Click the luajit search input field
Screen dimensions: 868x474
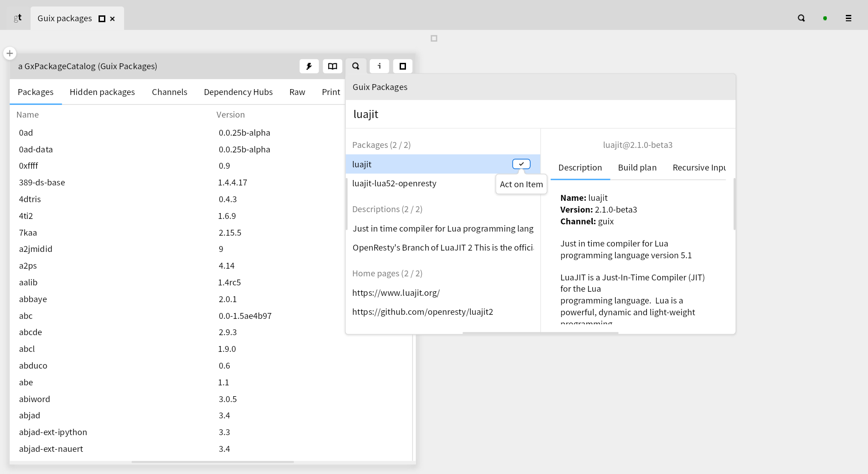(497, 114)
